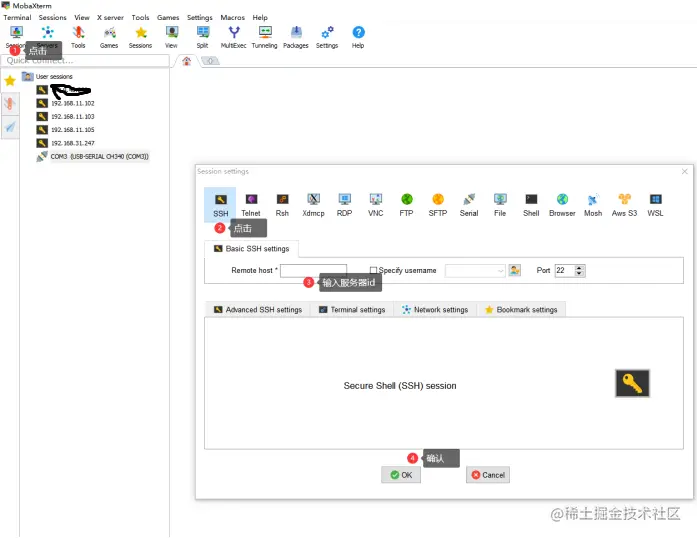This screenshot has height=538, width=697.
Task: Click the Port number field
Action: (x=565, y=270)
